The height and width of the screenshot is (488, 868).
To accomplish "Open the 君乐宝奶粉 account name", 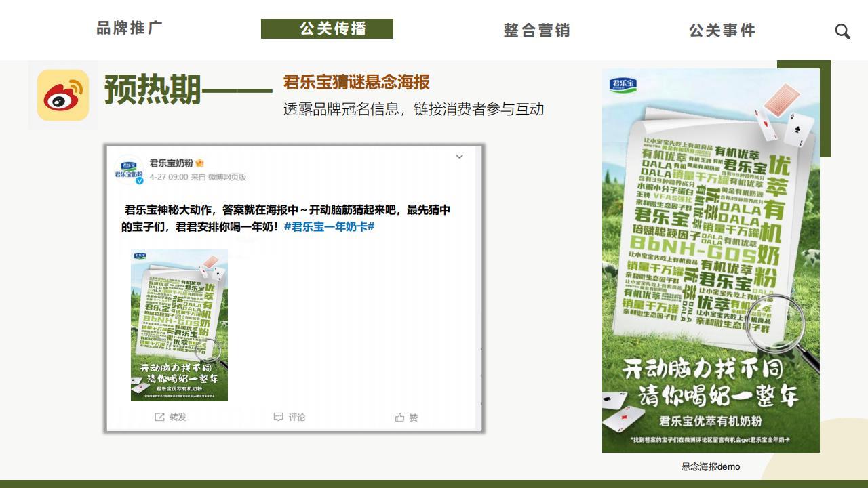I will (x=171, y=163).
